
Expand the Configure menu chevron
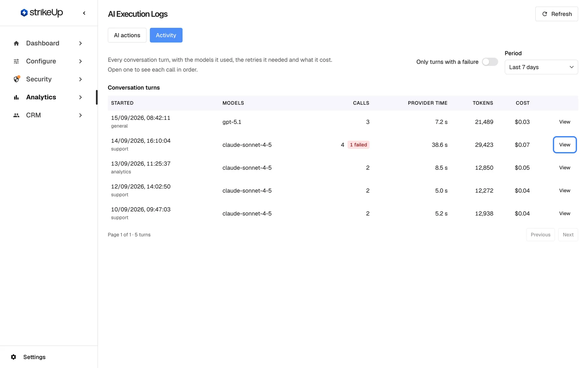(80, 61)
